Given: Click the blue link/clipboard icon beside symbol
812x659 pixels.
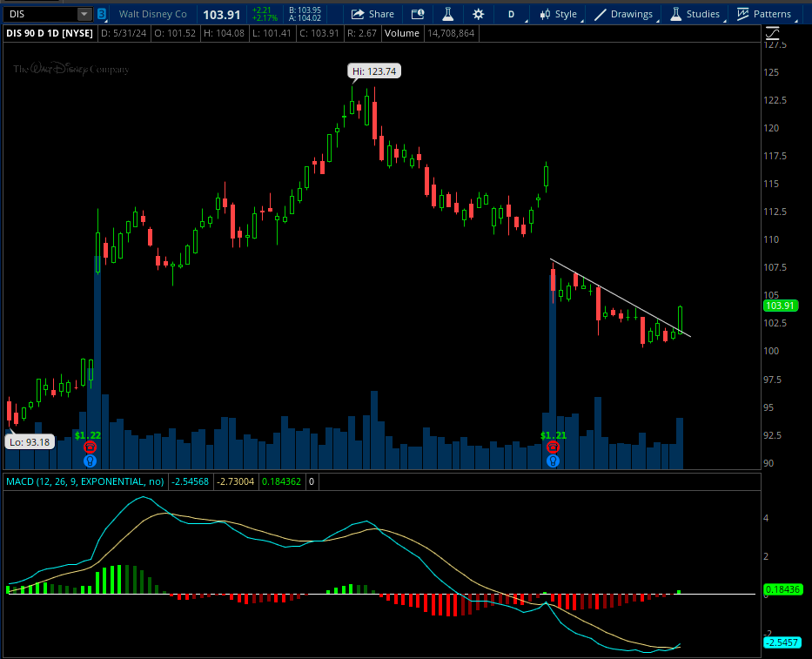Looking at the screenshot, I should coord(102,14).
